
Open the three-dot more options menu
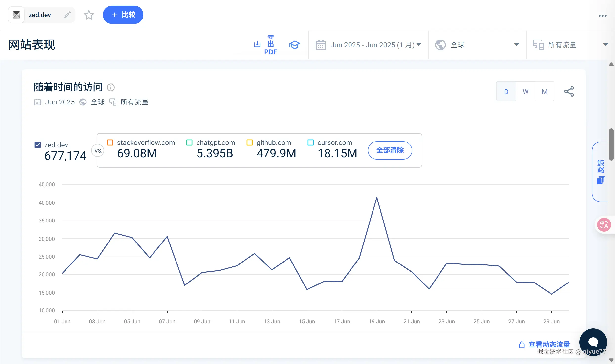click(602, 16)
